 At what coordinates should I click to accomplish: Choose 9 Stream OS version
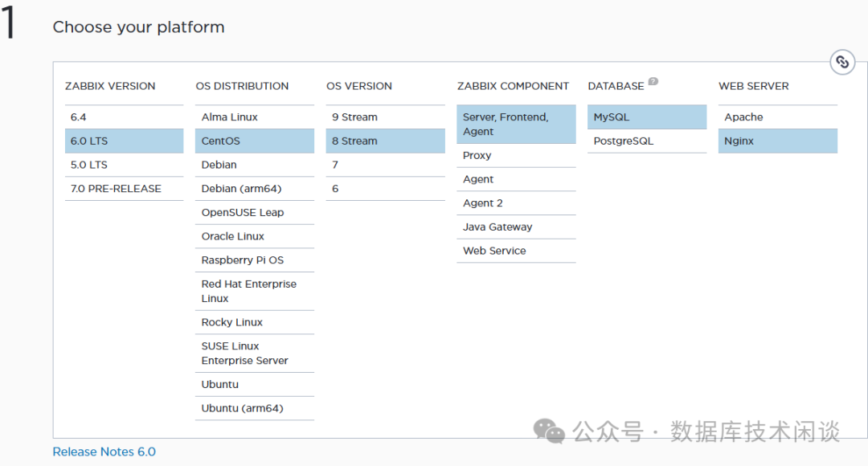click(x=385, y=117)
